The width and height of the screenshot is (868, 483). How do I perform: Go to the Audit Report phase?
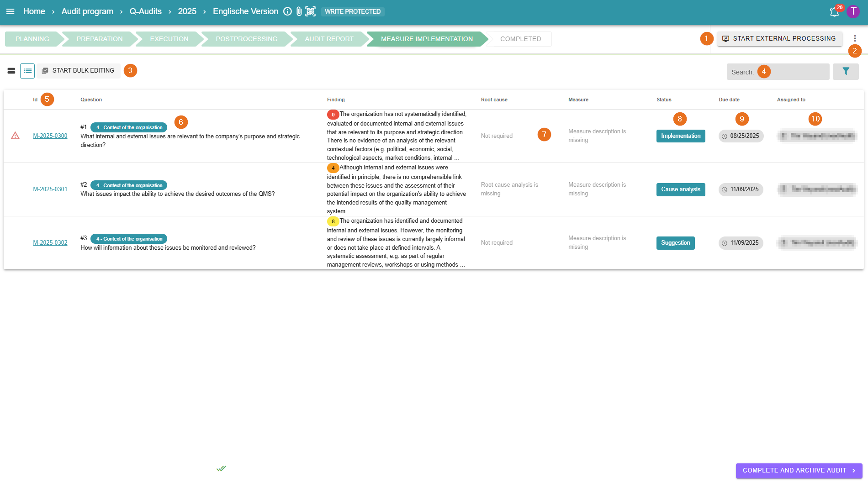(x=329, y=39)
